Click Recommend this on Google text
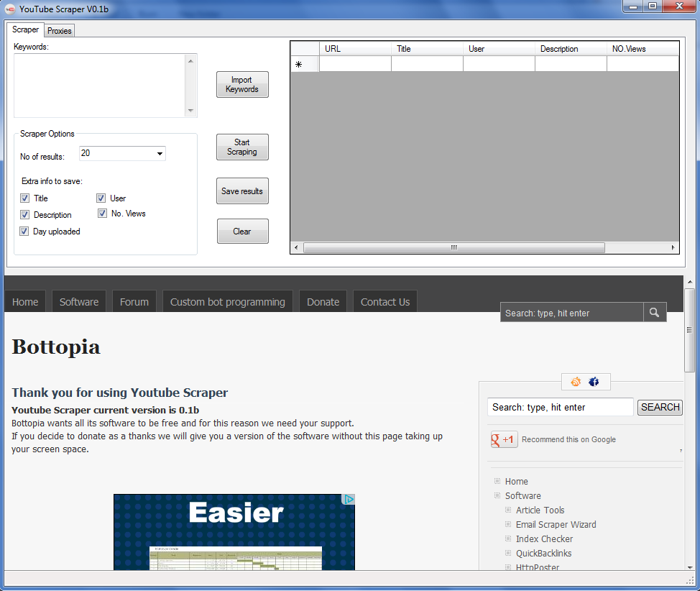 (568, 439)
